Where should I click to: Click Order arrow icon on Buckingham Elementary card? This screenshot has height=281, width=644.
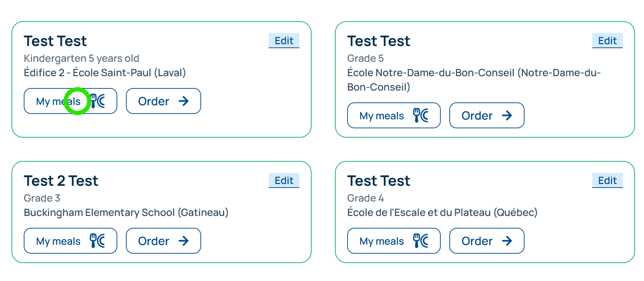pos(183,241)
